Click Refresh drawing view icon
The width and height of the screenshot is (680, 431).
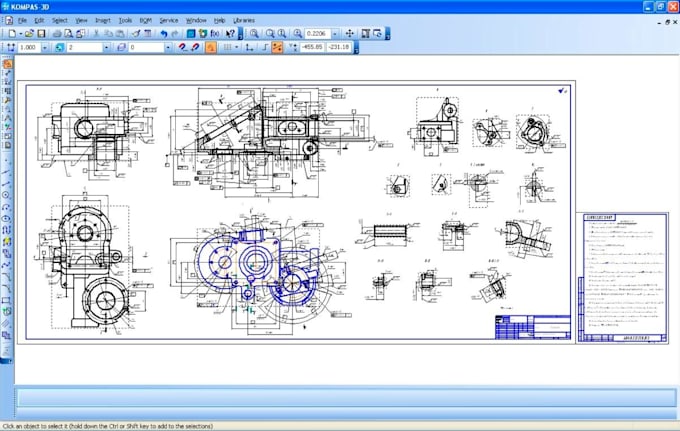[x=378, y=33]
